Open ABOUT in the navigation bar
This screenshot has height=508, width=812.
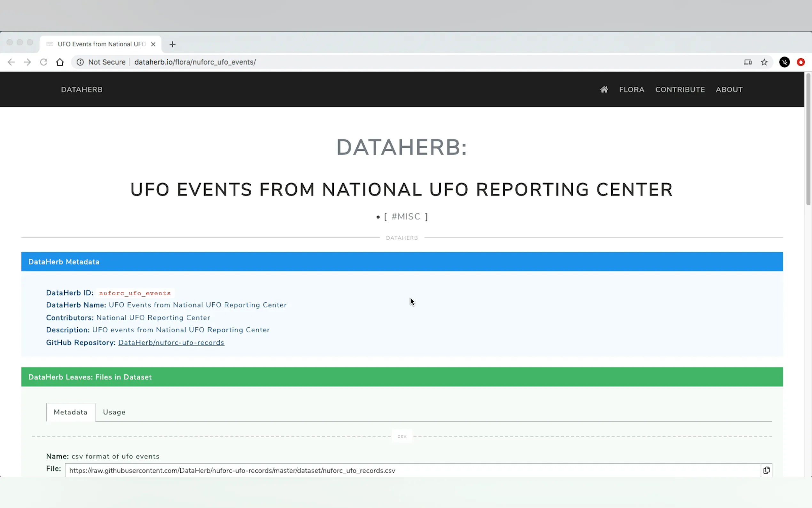coord(729,89)
